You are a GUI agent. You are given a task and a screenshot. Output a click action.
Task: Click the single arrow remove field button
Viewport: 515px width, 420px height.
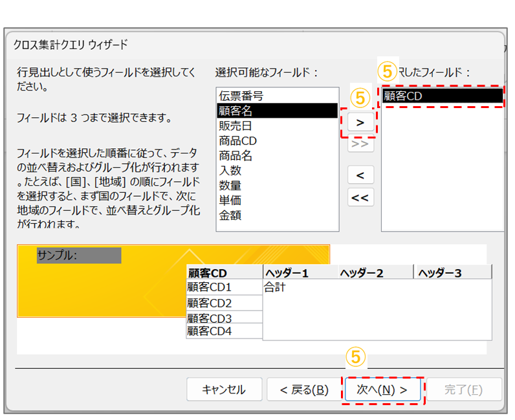360,175
